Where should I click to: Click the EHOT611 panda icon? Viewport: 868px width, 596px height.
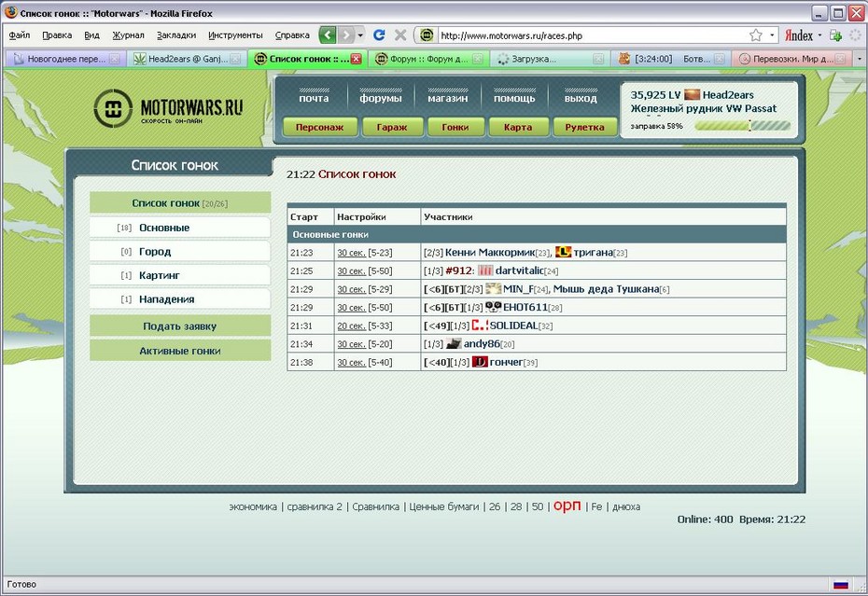point(493,307)
